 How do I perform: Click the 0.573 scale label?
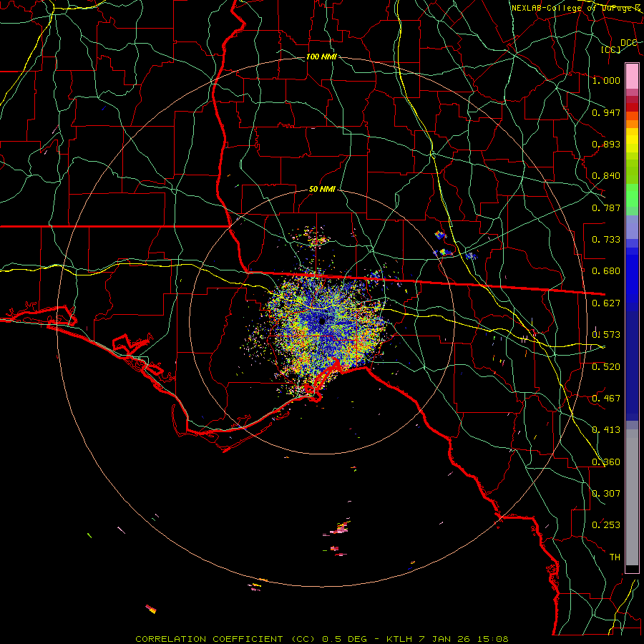point(606,335)
